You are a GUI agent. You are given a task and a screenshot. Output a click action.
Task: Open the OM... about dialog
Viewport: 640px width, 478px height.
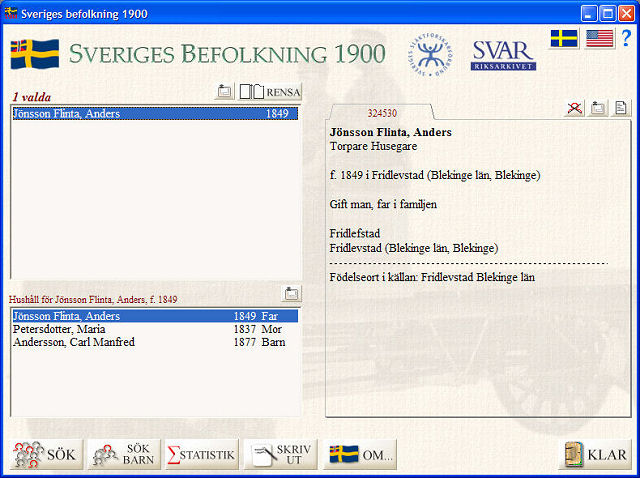pos(360,454)
